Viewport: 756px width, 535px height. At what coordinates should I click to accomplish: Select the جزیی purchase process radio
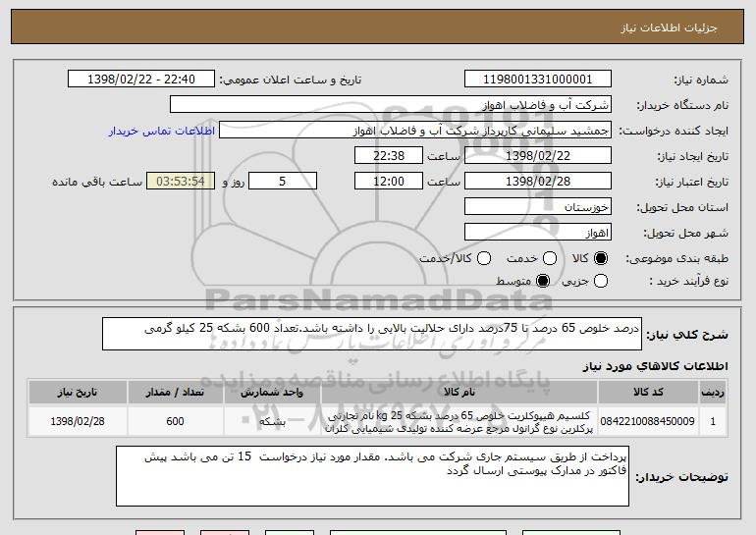coord(600,281)
